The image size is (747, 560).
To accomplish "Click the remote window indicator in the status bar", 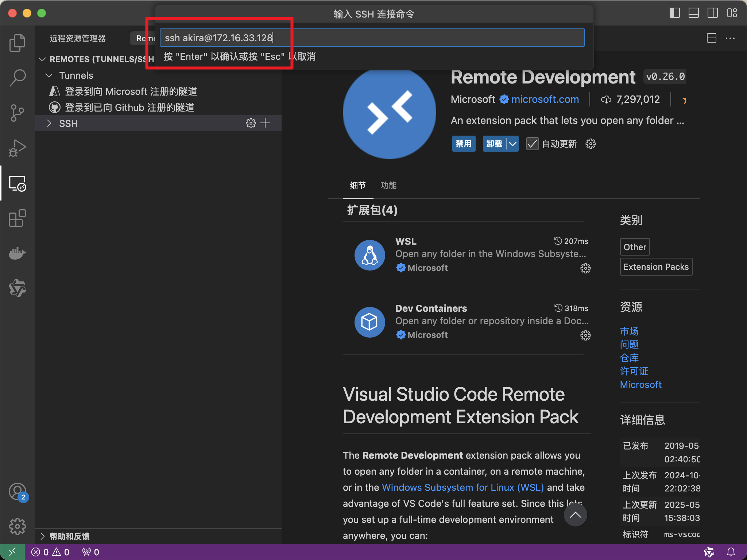I will [x=12, y=552].
